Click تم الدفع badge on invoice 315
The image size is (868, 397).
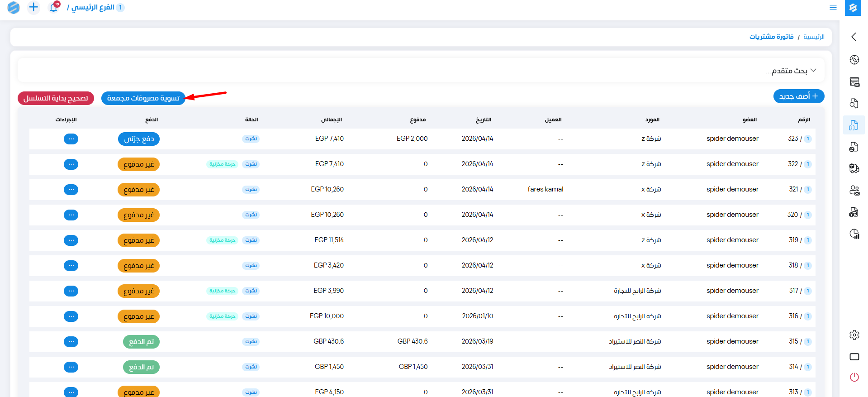(141, 342)
